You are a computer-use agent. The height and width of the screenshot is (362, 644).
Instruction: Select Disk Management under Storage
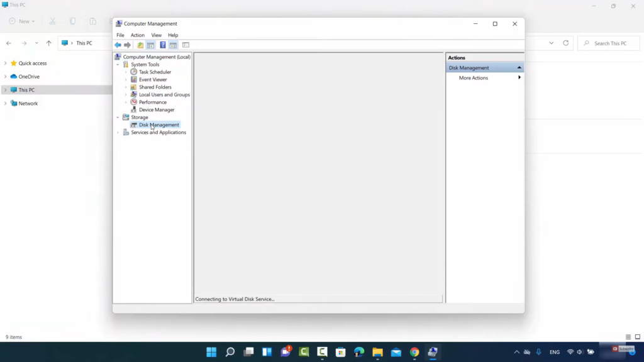pyautogui.click(x=158, y=125)
